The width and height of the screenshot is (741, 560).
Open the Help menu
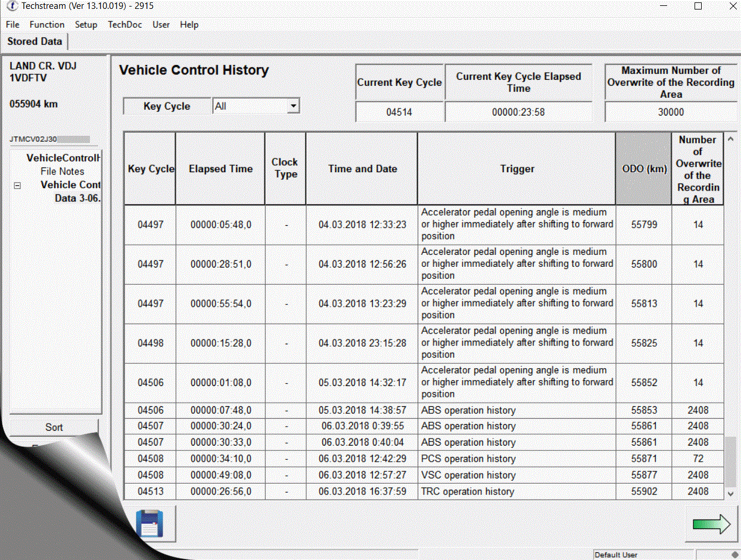tap(189, 24)
